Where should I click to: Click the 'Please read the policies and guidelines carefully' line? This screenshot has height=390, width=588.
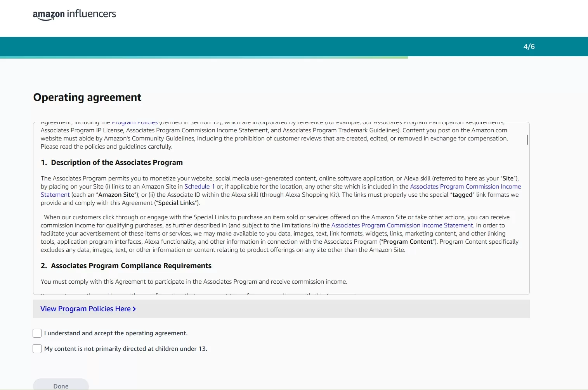tap(106, 147)
